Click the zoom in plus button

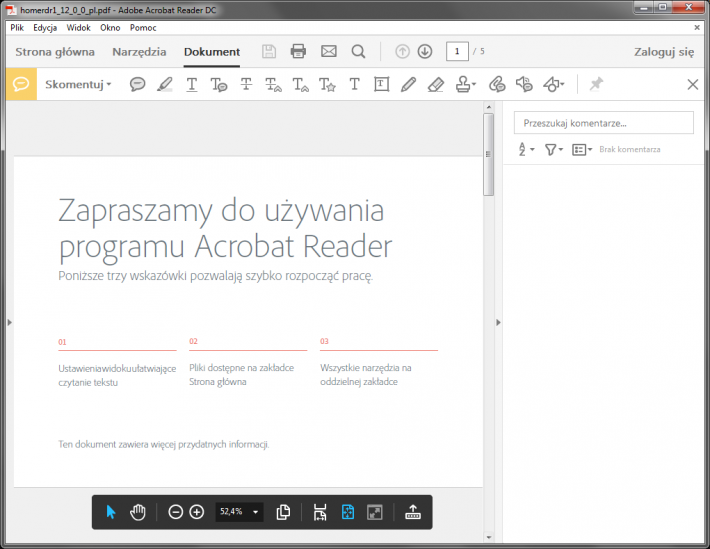coord(197,512)
